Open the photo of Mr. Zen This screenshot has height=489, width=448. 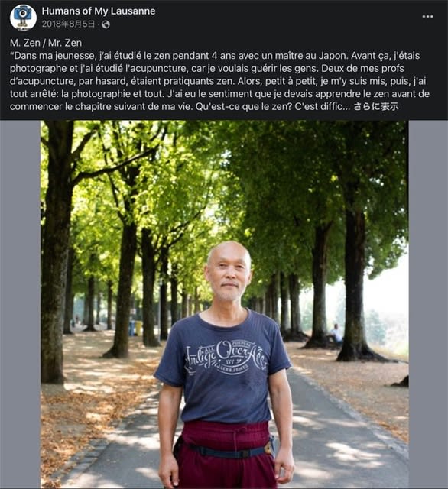tap(224, 304)
